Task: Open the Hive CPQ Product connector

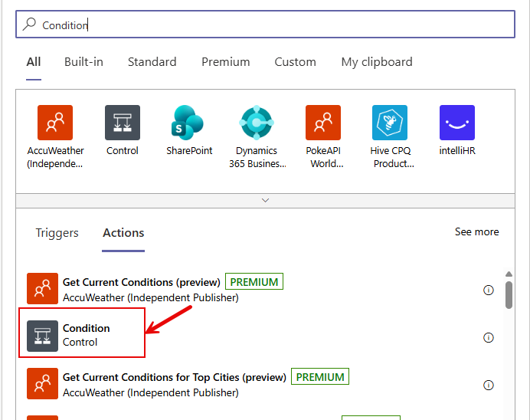Action: point(390,123)
